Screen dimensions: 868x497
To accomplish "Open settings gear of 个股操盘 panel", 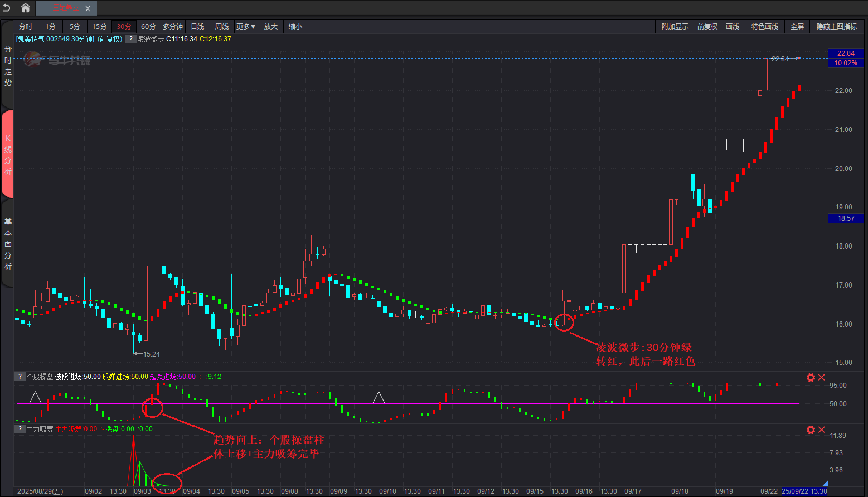I will coord(811,377).
